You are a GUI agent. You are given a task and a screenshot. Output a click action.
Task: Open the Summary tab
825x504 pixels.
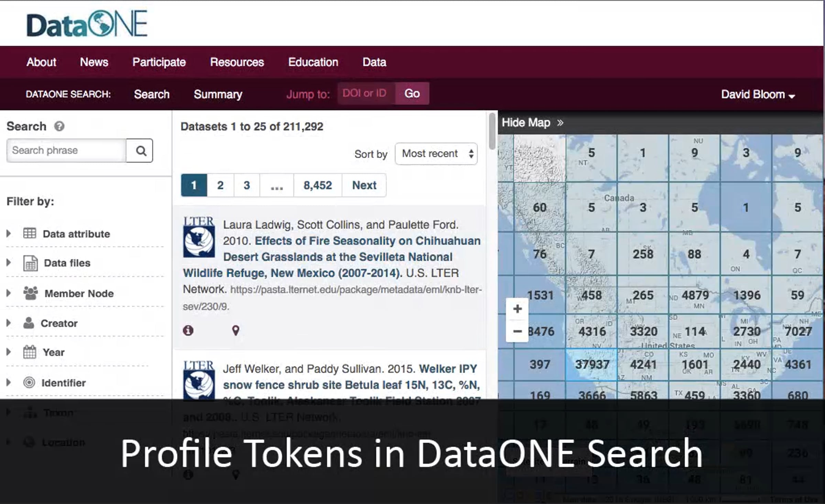pyautogui.click(x=218, y=94)
